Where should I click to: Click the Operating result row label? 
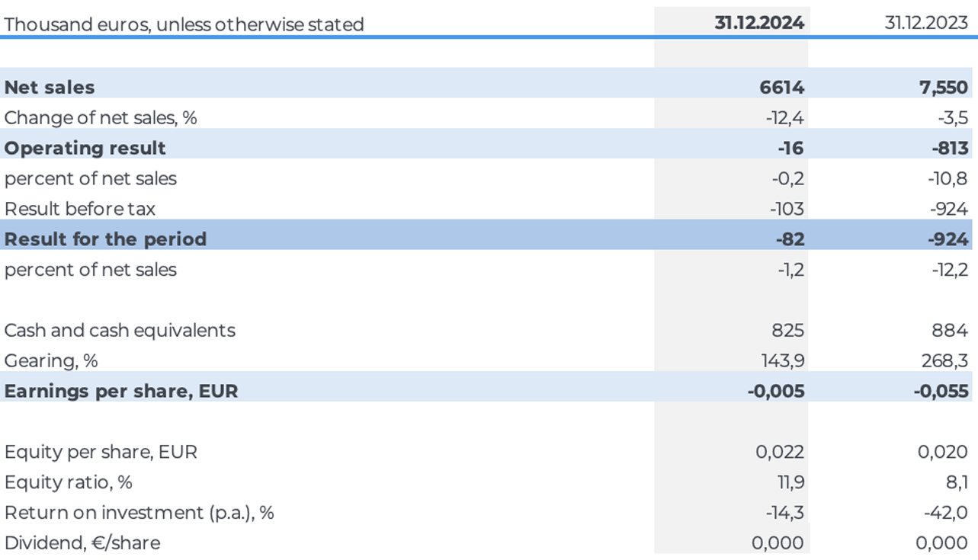(x=85, y=148)
